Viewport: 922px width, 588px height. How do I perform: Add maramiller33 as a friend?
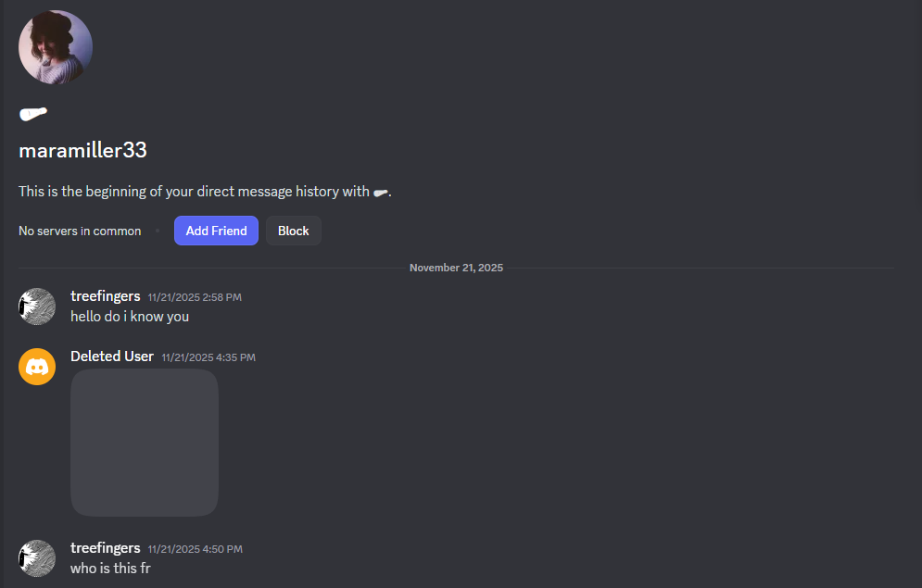217,231
